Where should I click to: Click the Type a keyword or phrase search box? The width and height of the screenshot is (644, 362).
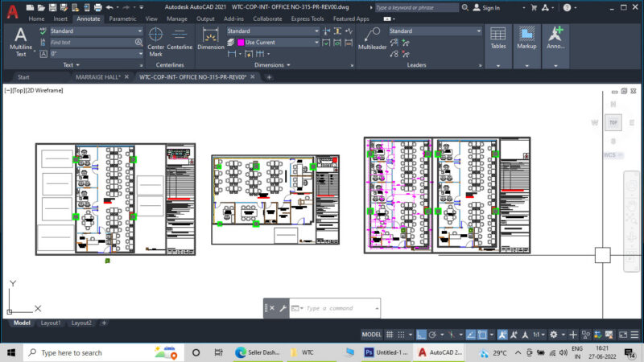416,7
